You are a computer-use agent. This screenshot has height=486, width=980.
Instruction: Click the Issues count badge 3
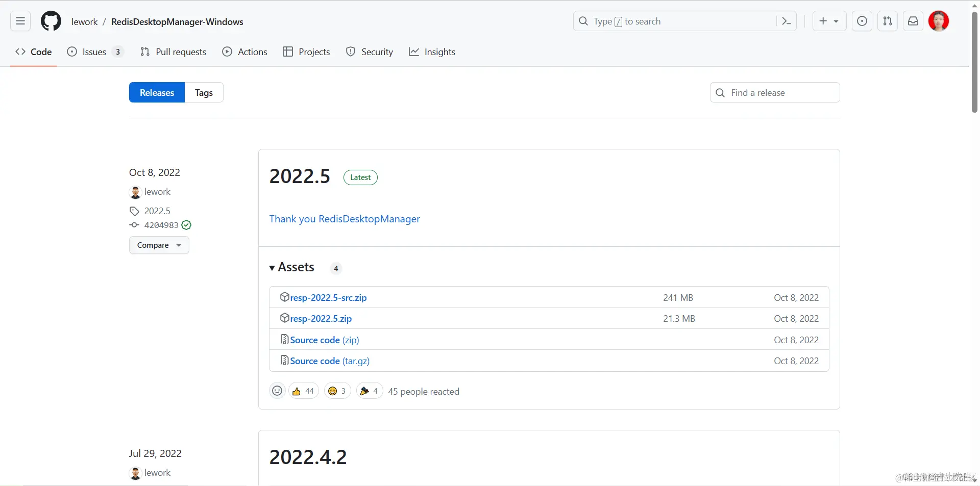118,52
